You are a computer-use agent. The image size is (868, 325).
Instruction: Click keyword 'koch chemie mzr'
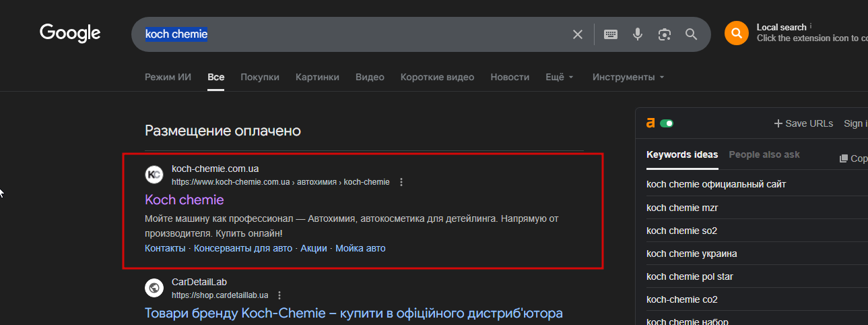tap(682, 208)
